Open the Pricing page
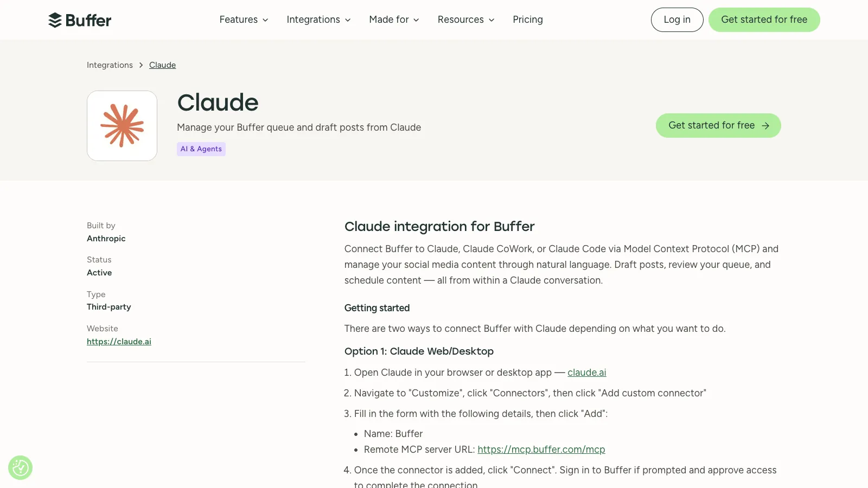 pyautogui.click(x=528, y=20)
